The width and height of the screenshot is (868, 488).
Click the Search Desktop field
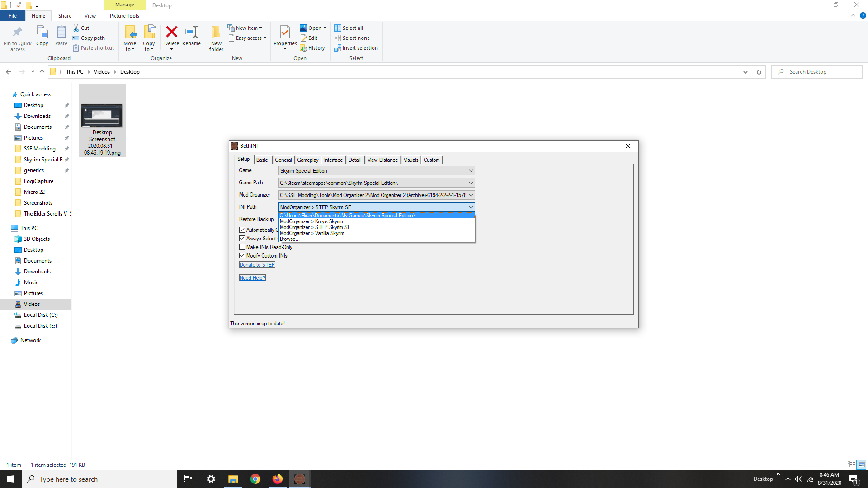tap(817, 72)
